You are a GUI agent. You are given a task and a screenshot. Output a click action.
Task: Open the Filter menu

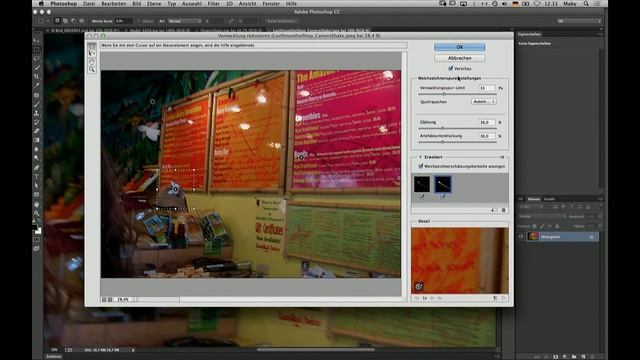213,4
